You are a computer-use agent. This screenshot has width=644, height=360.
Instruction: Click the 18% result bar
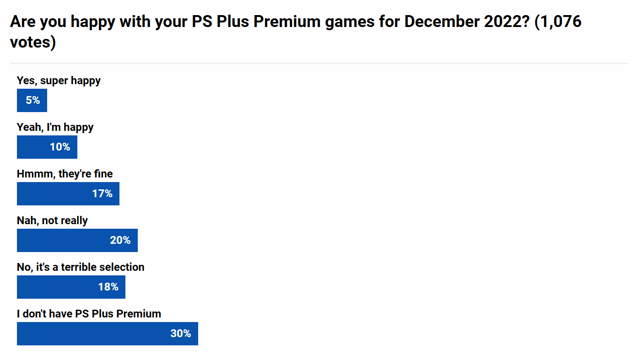(x=71, y=287)
